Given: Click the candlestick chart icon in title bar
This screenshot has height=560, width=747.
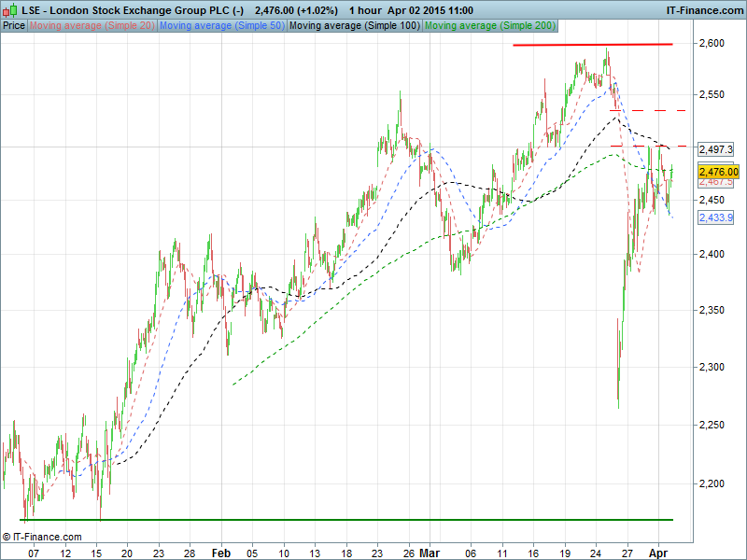Looking at the screenshot, I should [x=10, y=9].
